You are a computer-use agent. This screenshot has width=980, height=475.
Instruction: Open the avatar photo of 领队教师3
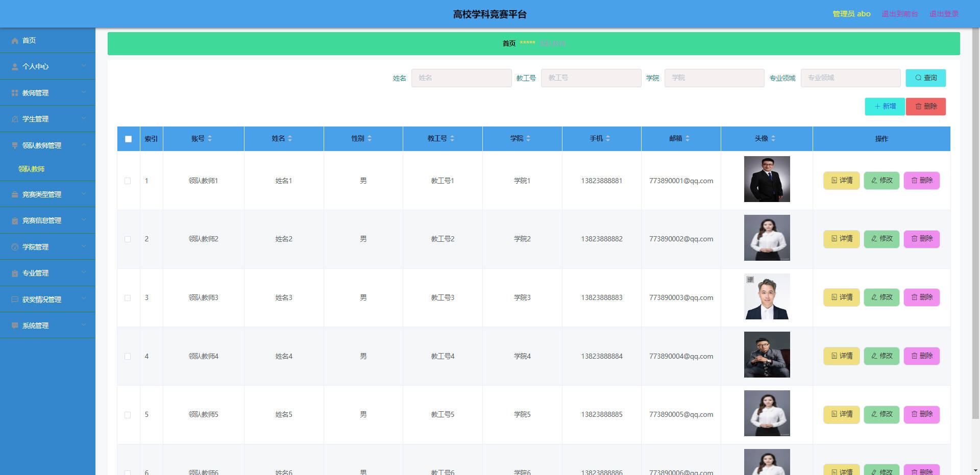(x=767, y=296)
